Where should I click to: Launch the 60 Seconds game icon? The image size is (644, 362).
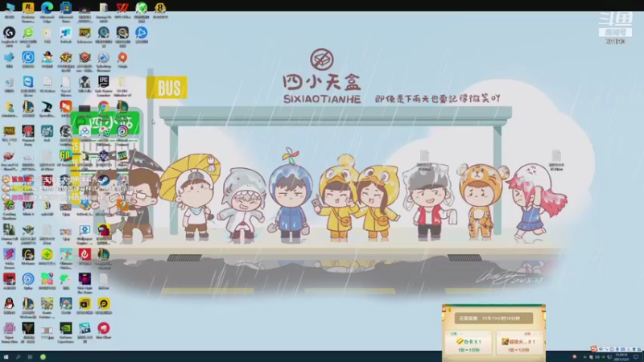[66, 156]
